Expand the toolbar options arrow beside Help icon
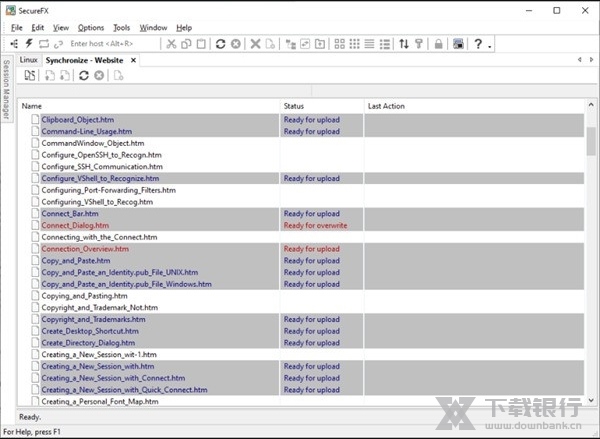 click(490, 46)
